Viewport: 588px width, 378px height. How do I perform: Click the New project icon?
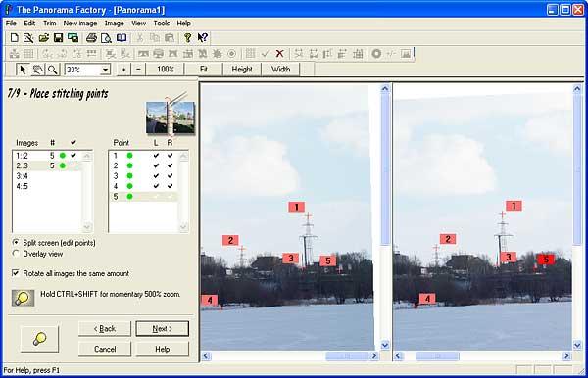15,38
